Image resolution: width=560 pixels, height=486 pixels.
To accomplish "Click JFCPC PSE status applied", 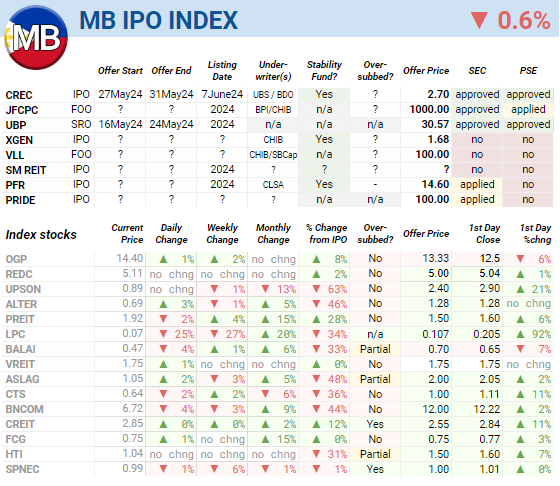I will coord(528,109).
